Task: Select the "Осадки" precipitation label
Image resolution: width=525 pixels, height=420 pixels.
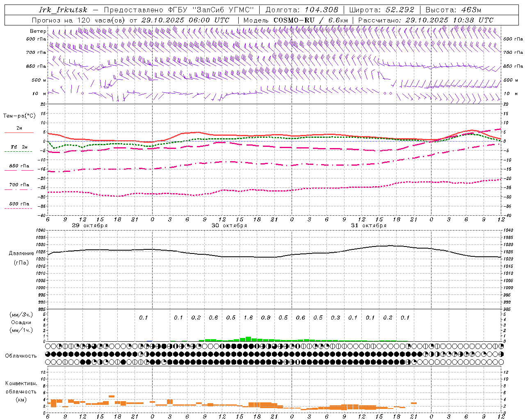Action: 21,322
